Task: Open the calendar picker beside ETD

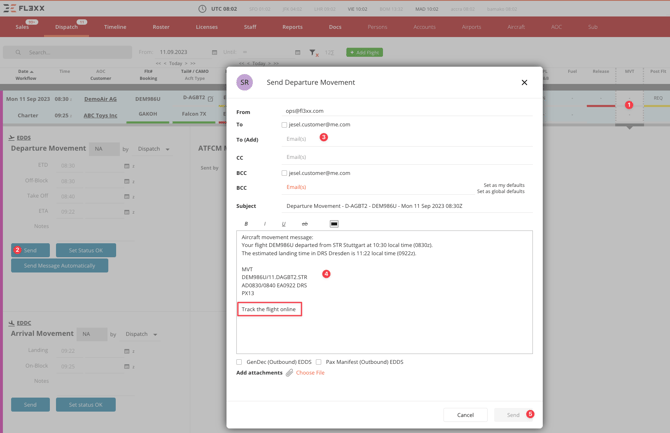Action: coord(127,166)
